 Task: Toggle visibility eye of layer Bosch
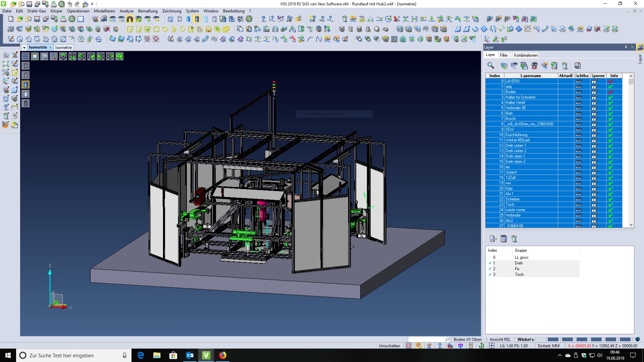coord(578,119)
